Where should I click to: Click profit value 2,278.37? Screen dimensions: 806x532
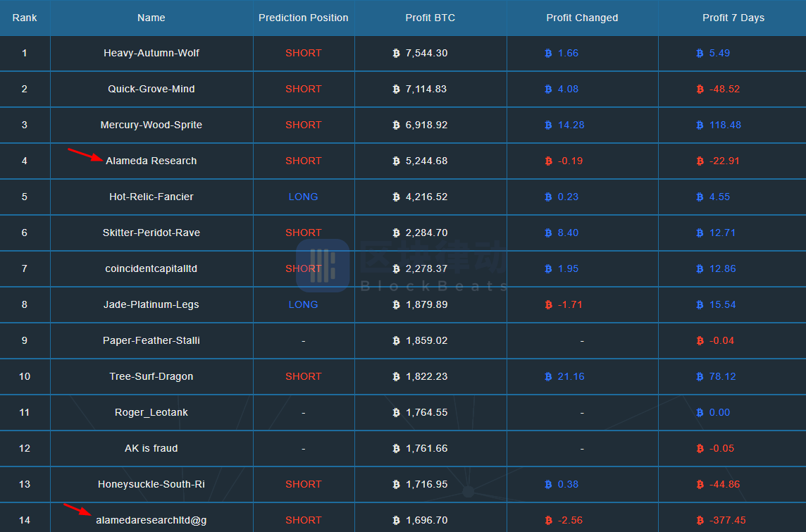coord(426,269)
